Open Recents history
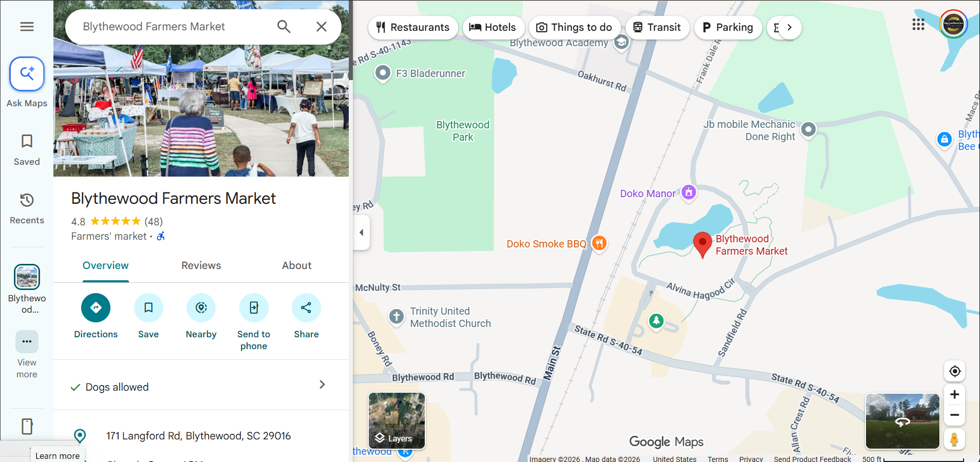The height and width of the screenshot is (462, 980). coord(27,208)
